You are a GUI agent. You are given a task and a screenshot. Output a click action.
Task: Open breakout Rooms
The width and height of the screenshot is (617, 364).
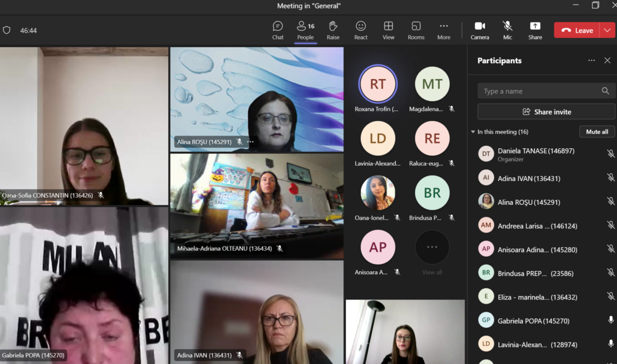click(416, 30)
